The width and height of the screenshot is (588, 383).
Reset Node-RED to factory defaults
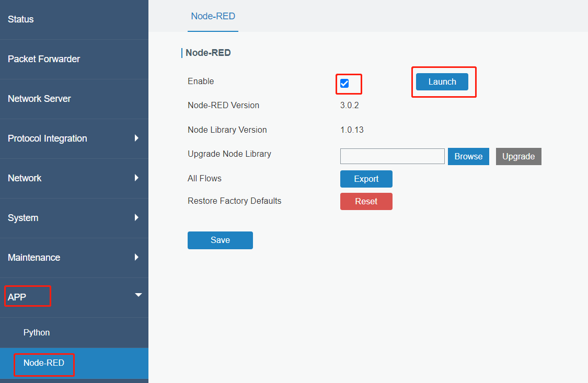point(366,201)
